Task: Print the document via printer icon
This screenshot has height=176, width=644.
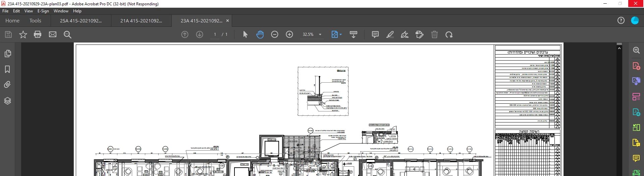Action: 38,34
